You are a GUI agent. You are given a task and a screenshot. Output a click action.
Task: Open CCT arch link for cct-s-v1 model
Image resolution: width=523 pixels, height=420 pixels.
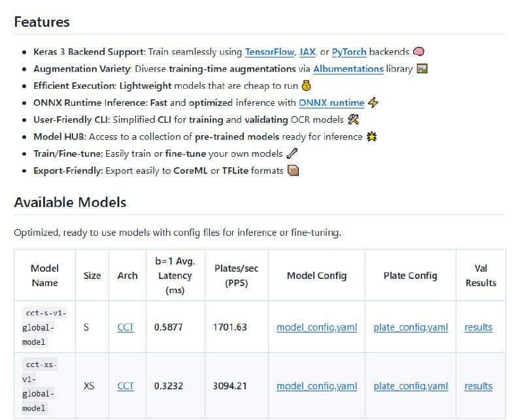point(126,327)
